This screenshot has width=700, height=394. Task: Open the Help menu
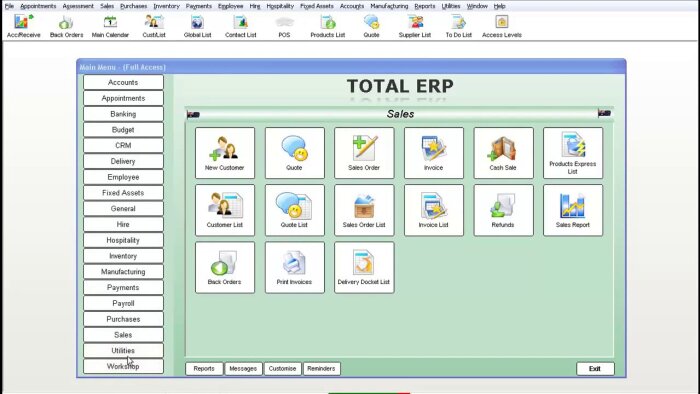[499, 6]
